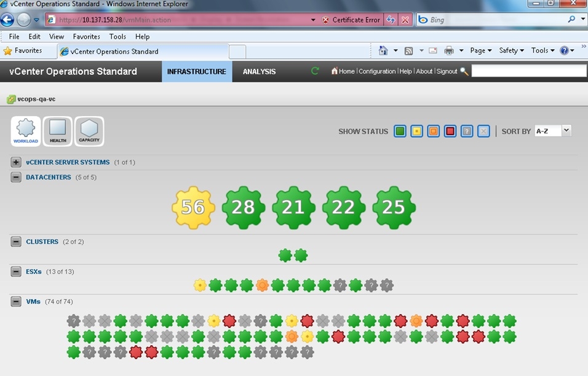
Task: Collapse the ESXs section
Action: click(16, 272)
